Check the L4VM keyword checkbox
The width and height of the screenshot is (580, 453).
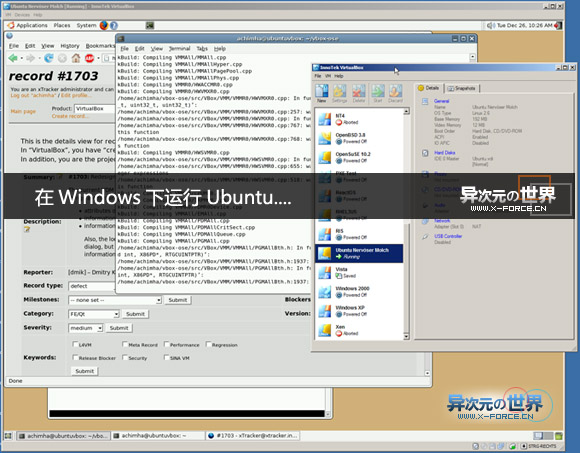tap(75, 344)
